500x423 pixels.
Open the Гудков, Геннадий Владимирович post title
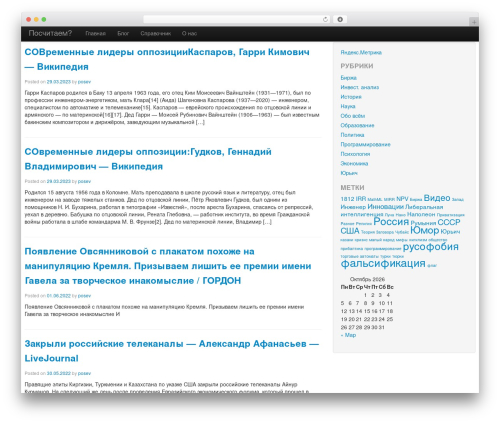coord(148,159)
